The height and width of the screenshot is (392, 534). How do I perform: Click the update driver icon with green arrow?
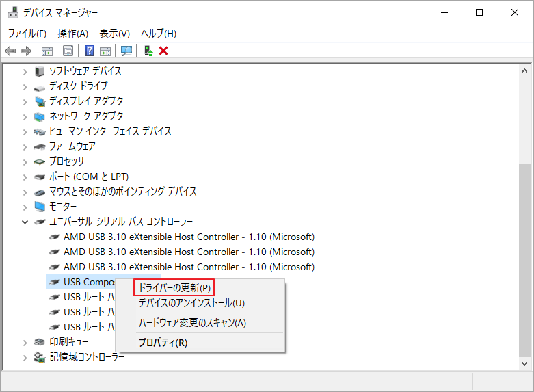pyautogui.click(x=148, y=51)
